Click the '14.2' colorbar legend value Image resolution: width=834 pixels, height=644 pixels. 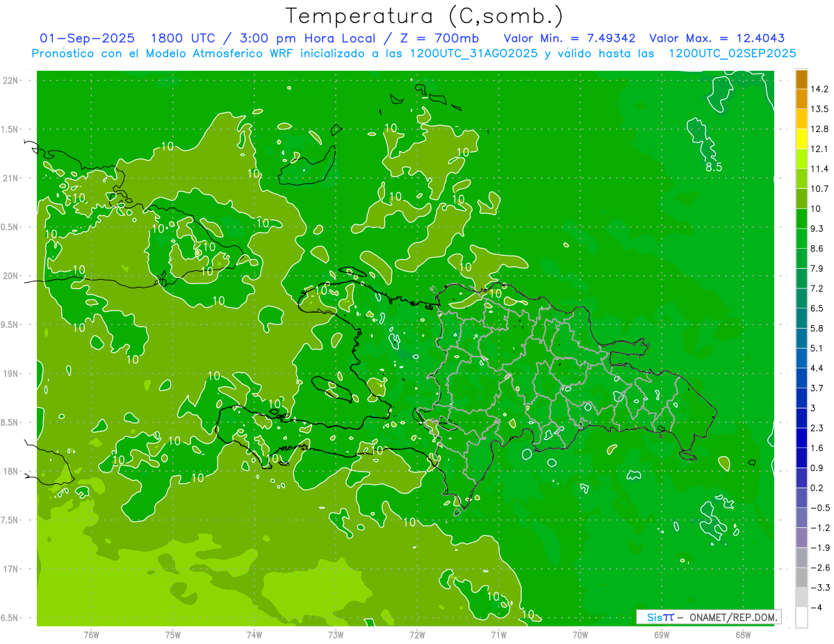[x=819, y=89]
